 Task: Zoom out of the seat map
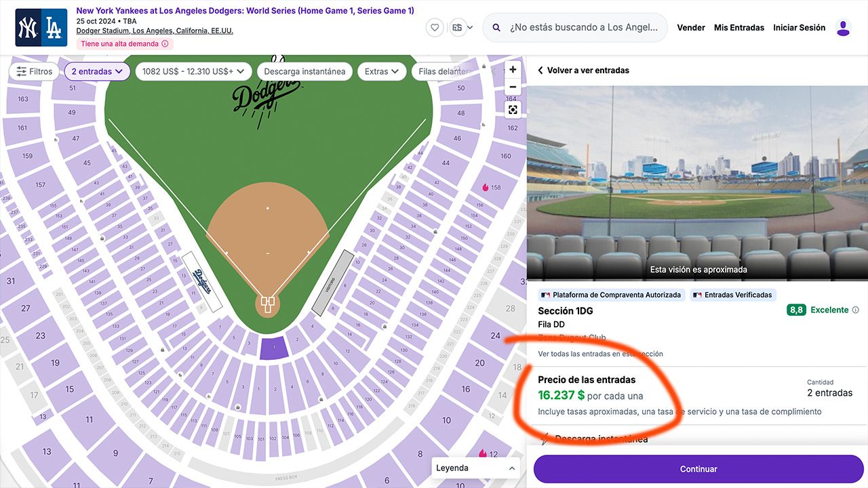[513, 87]
